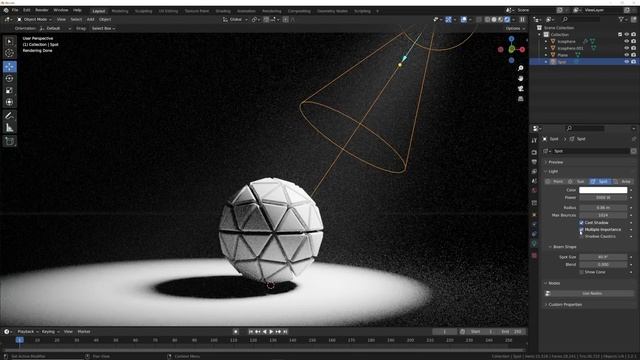Open the File menu

[15, 10]
